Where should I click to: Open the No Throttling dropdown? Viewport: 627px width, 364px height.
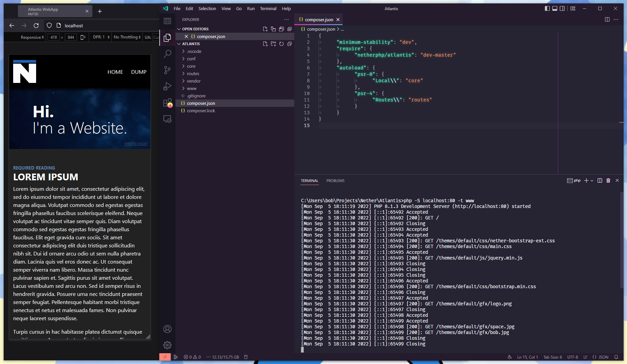click(127, 37)
